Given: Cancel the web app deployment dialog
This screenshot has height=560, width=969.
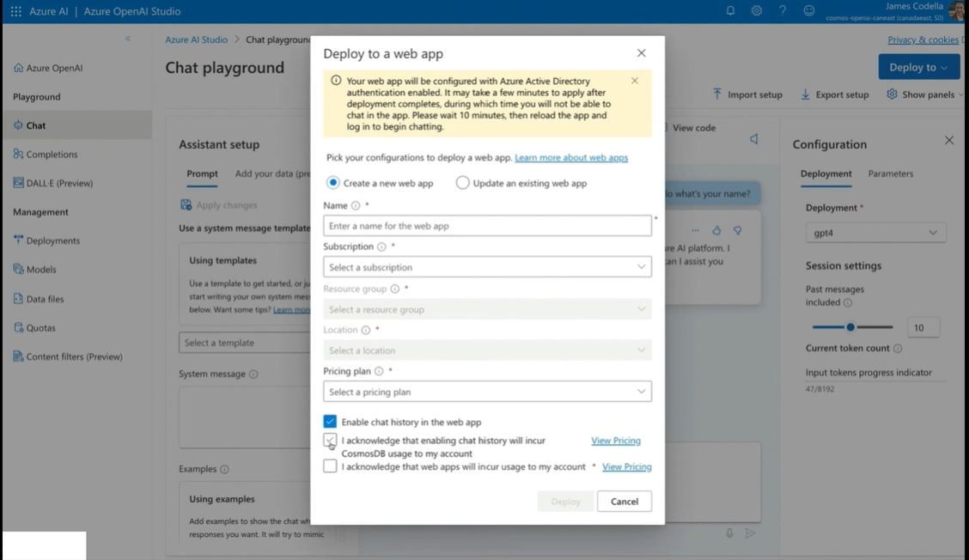Looking at the screenshot, I should click(624, 502).
